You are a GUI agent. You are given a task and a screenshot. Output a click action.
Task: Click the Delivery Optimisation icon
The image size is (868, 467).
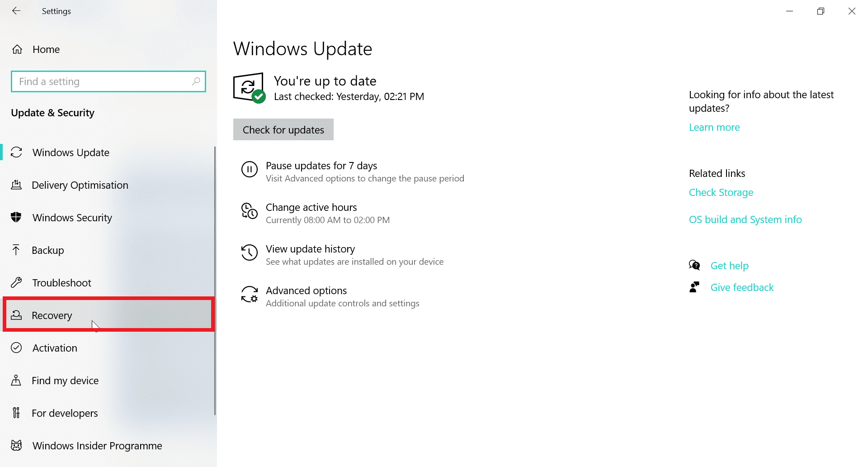[17, 185]
